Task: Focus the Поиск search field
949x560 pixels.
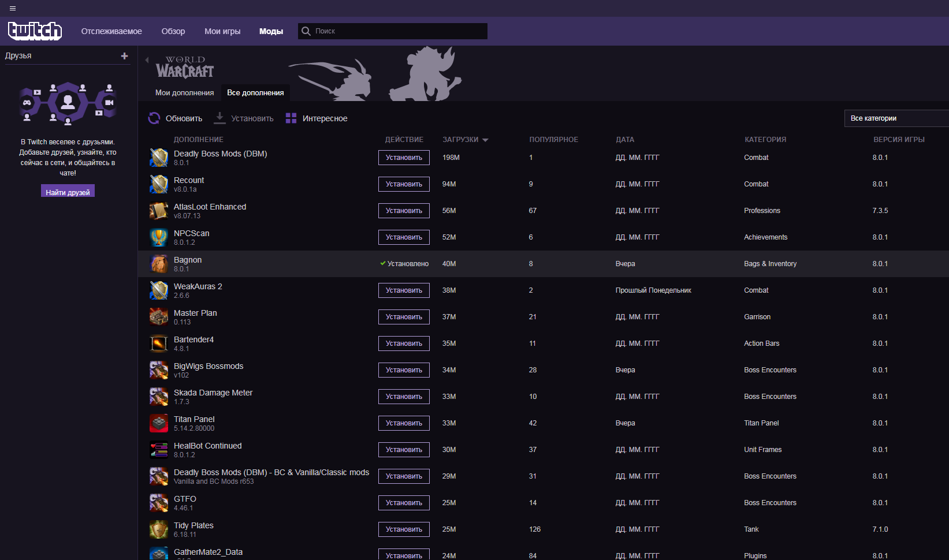Action: (x=393, y=31)
